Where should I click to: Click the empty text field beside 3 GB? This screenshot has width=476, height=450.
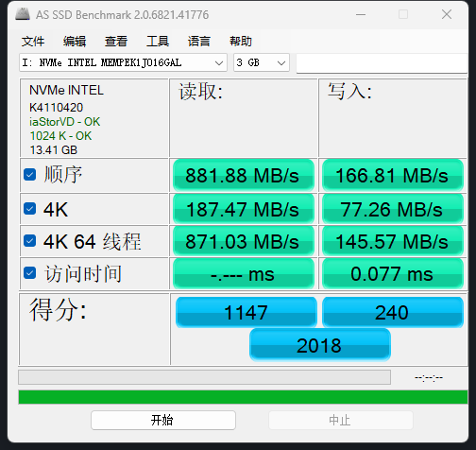point(382,63)
